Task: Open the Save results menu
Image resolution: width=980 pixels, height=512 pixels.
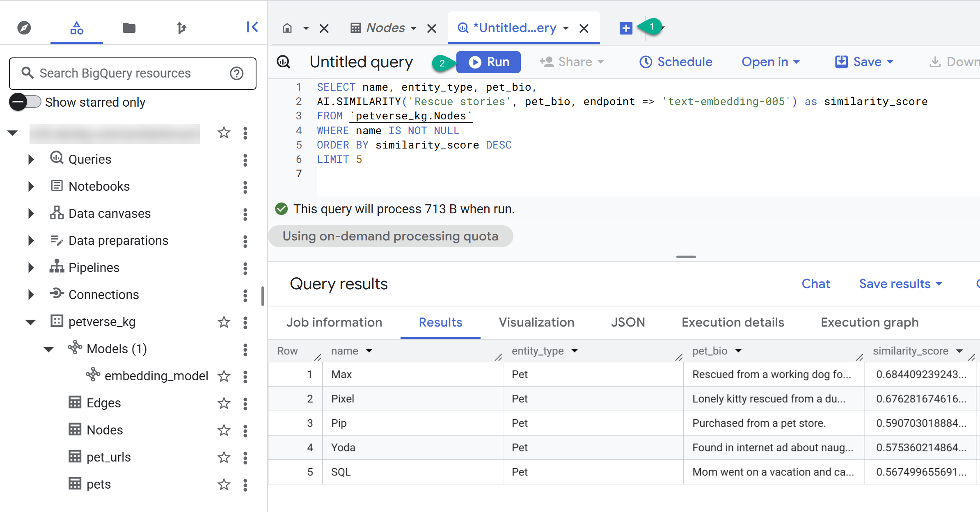Action: tap(901, 284)
